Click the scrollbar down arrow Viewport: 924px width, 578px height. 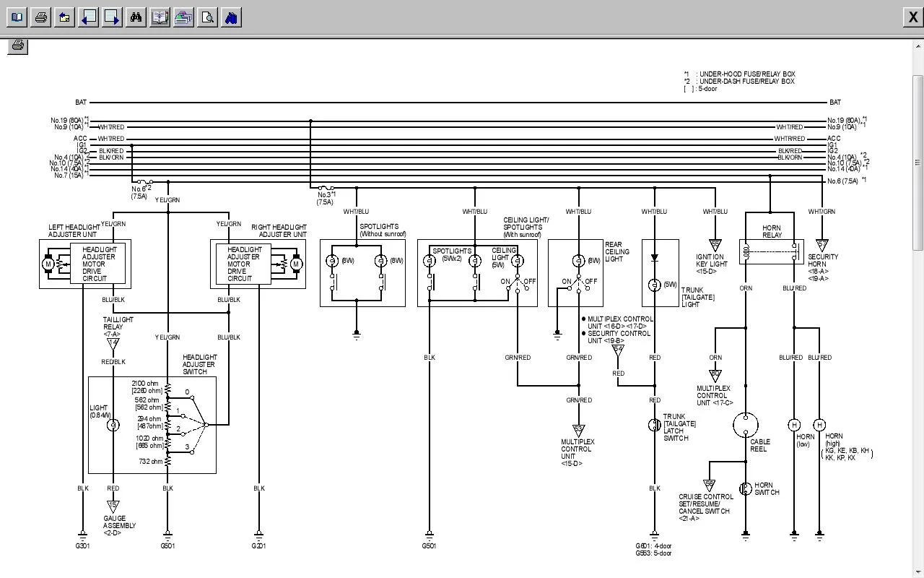coord(918,571)
